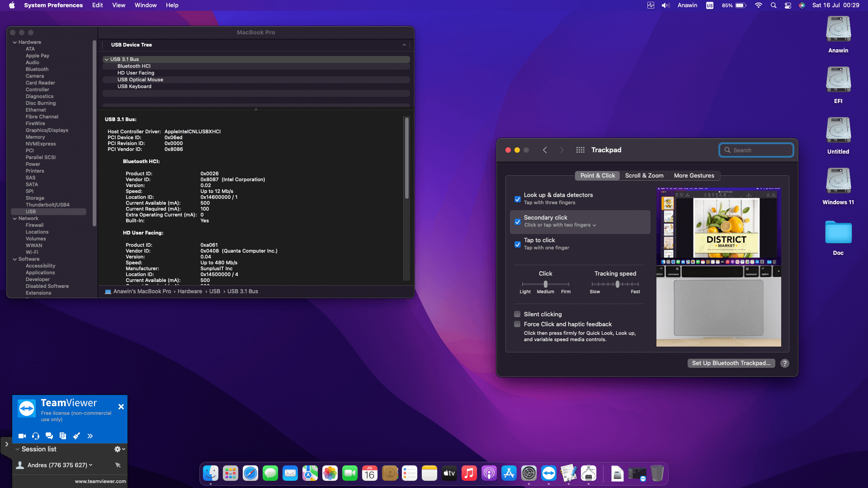Open the Window menu
The width and height of the screenshot is (868, 488).
[146, 5]
